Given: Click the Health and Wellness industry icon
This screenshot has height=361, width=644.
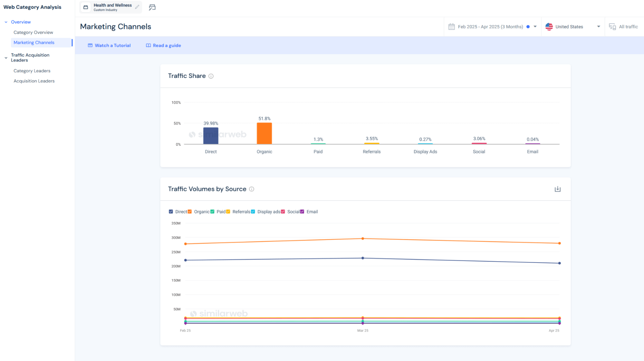Looking at the screenshot, I should (x=86, y=7).
